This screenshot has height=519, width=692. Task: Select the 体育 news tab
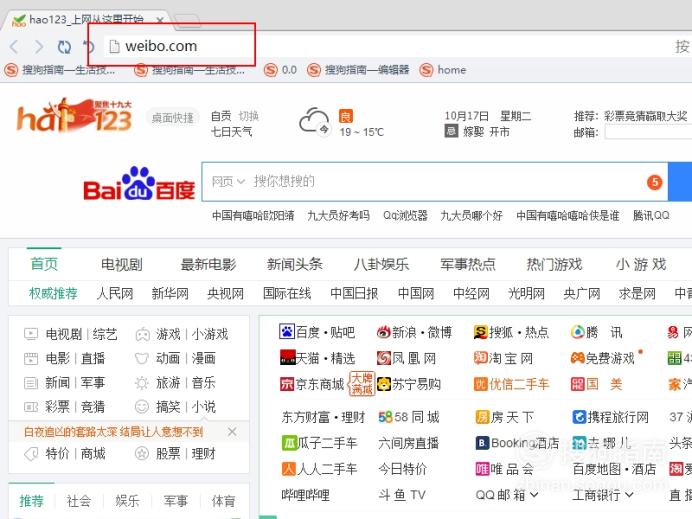[223, 501]
